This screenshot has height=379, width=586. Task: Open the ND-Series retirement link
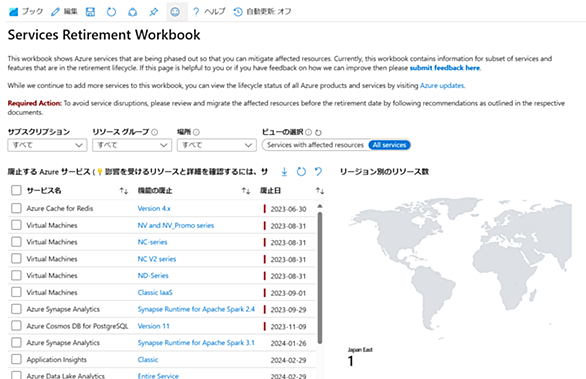click(153, 276)
